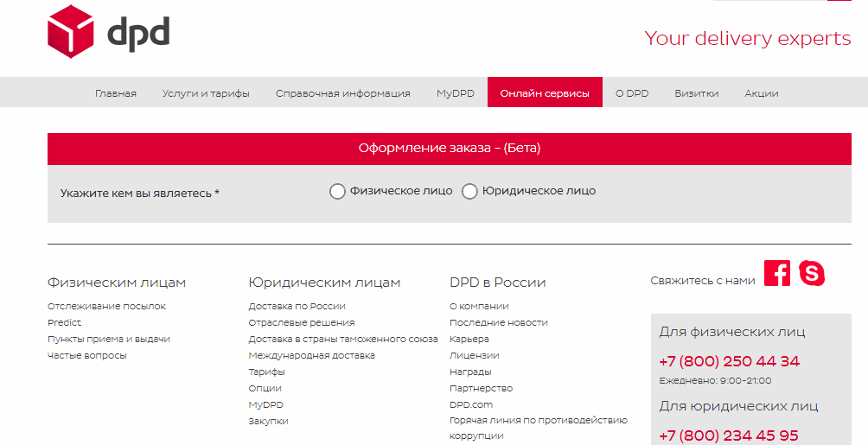Viewport: 868px width, 445px height.
Task: Open the Опции footer link
Action: coord(265,389)
